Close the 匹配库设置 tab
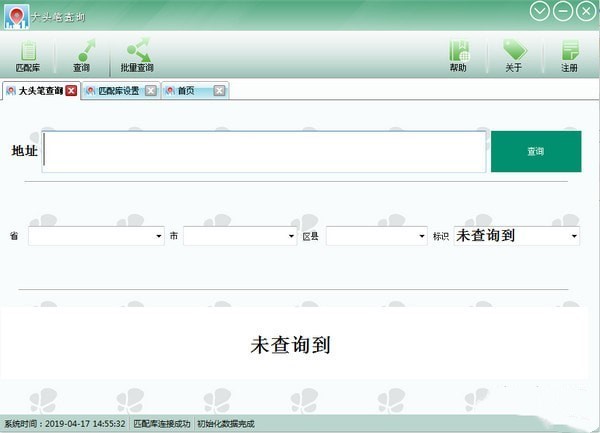This screenshot has height=433, width=600. pos(151,91)
